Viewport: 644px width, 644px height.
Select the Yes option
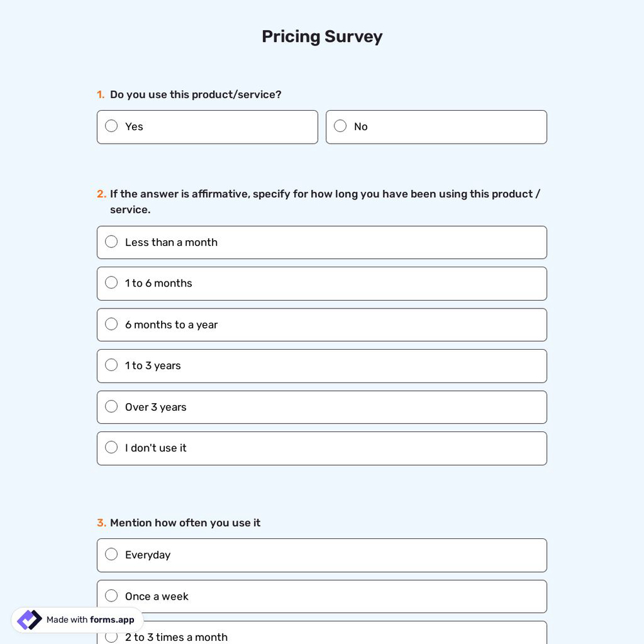[x=111, y=126]
